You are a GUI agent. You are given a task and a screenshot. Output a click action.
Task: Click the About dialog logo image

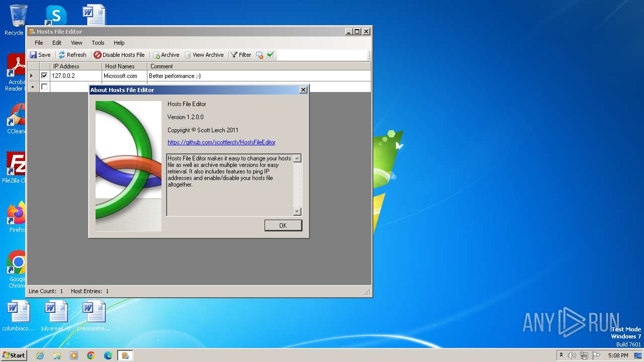click(x=128, y=166)
